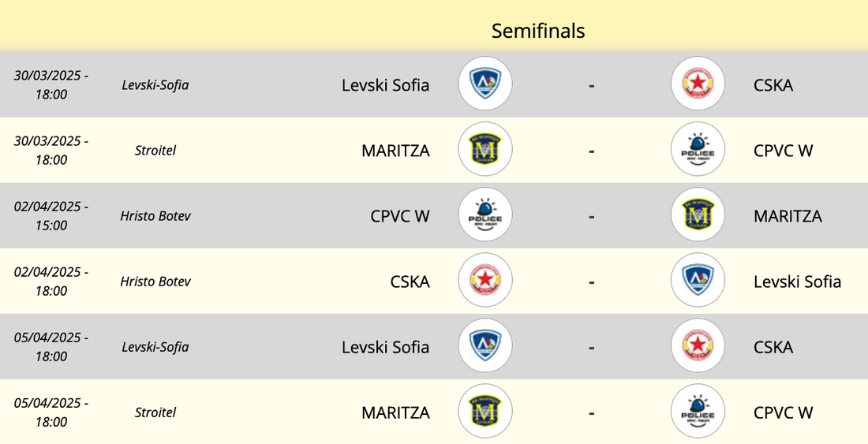868x444 pixels.
Task: Open Levski Sofia team name in 30/03 match
Action: (385, 85)
